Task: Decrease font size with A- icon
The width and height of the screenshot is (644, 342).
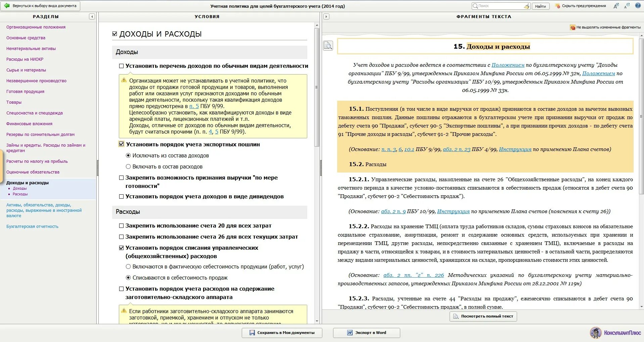Action: (x=627, y=6)
